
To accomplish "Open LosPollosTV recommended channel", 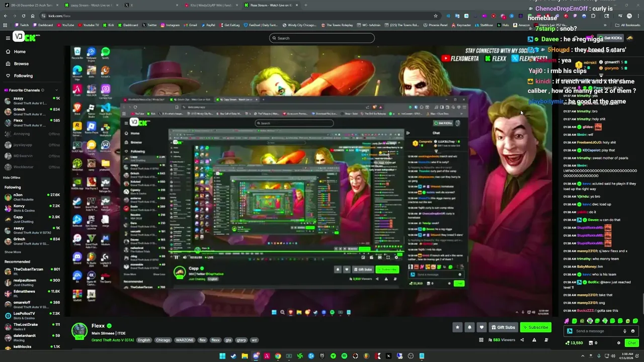I will pyautogui.click(x=32, y=315).
